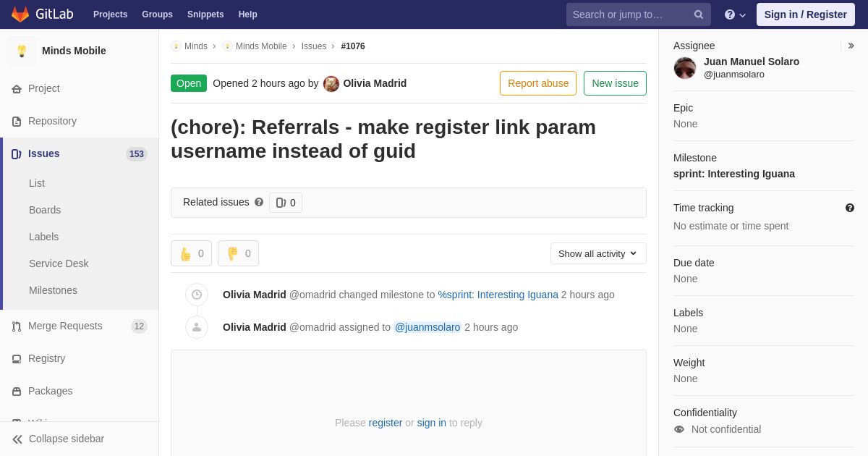Click the Sign in / Register button
Image resolution: width=868 pixels, height=456 pixels.
tap(806, 14)
